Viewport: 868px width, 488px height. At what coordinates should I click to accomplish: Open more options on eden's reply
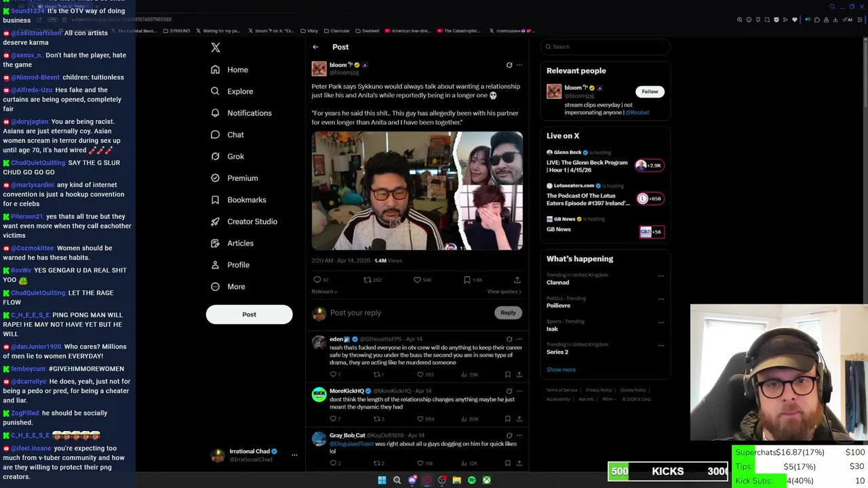coord(519,339)
